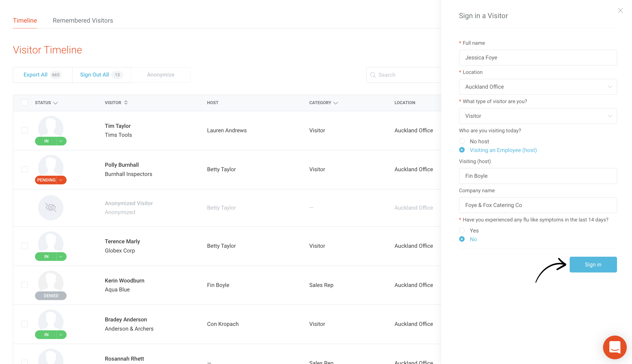Image resolution: width=632 pixels, height=364 pixels.
Task: Open the Status column filter
Action: 55,103
